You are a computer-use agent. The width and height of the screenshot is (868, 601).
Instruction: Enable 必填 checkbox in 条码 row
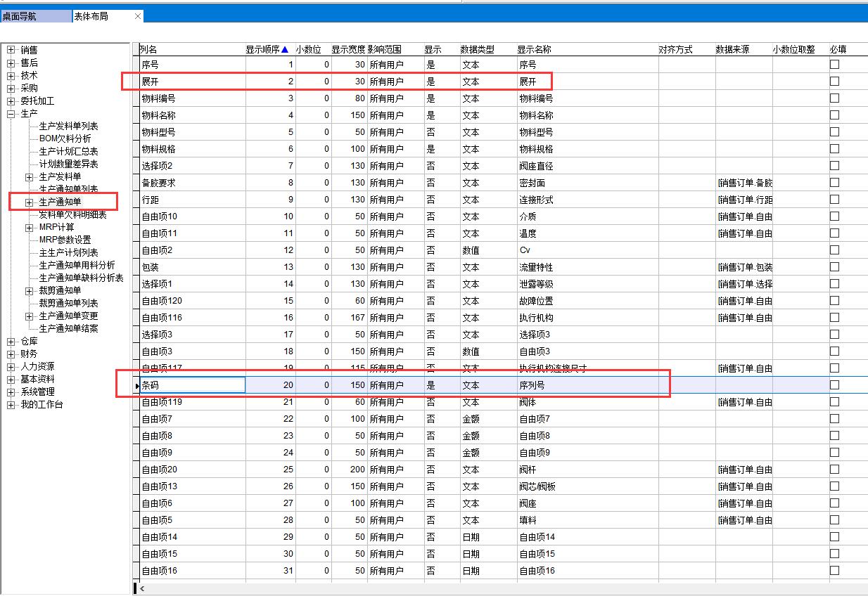tap(834, 384)
